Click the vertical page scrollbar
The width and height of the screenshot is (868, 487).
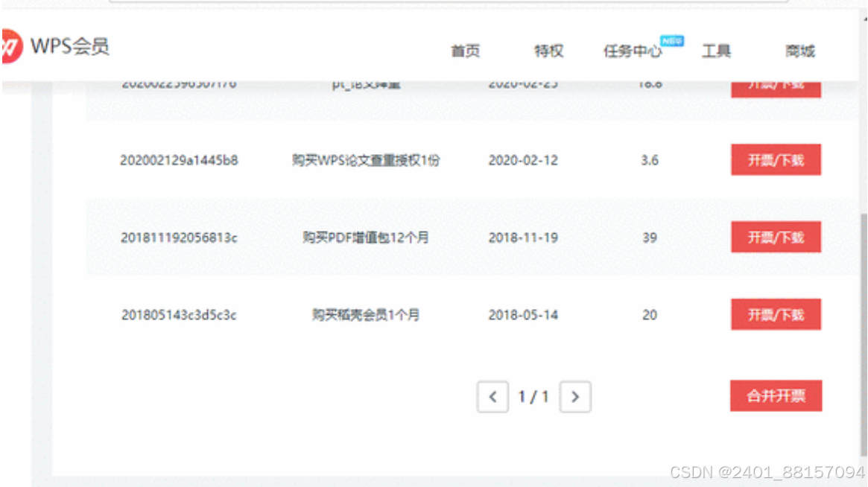click(x=864, y=334)
